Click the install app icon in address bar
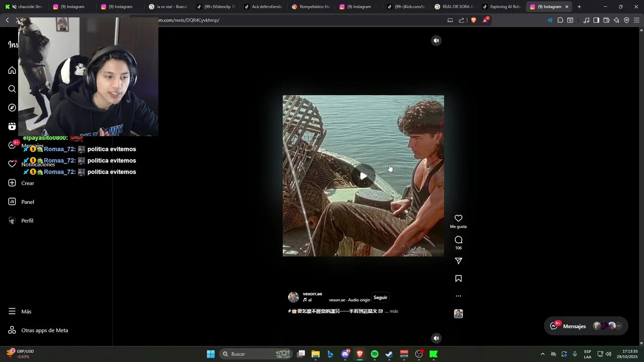Image resolution: width=644 pixels, height=362 pixels. click(450, 20)
